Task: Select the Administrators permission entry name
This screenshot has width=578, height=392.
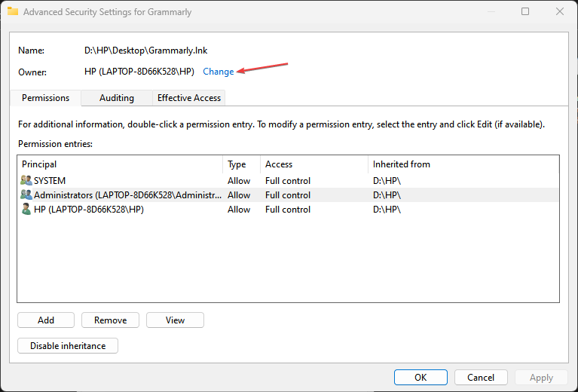Action: tap(127, 195)
